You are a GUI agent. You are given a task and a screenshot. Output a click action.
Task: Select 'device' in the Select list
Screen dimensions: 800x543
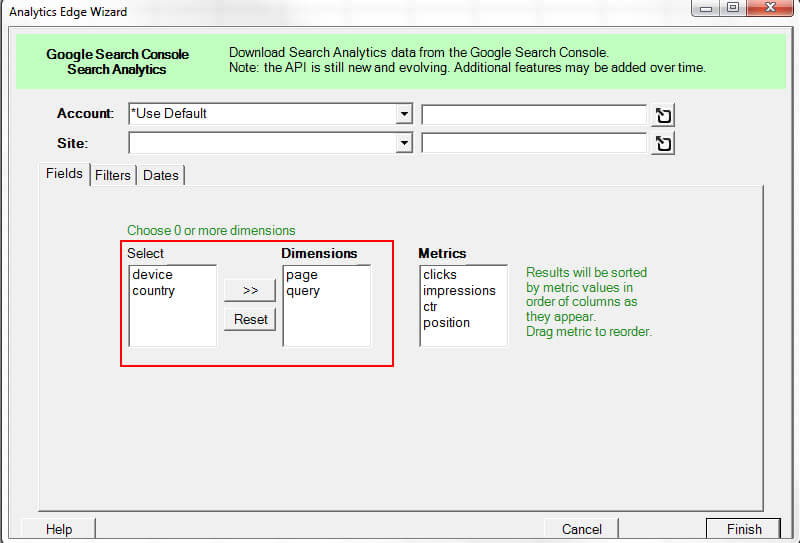tap(153, 275)
